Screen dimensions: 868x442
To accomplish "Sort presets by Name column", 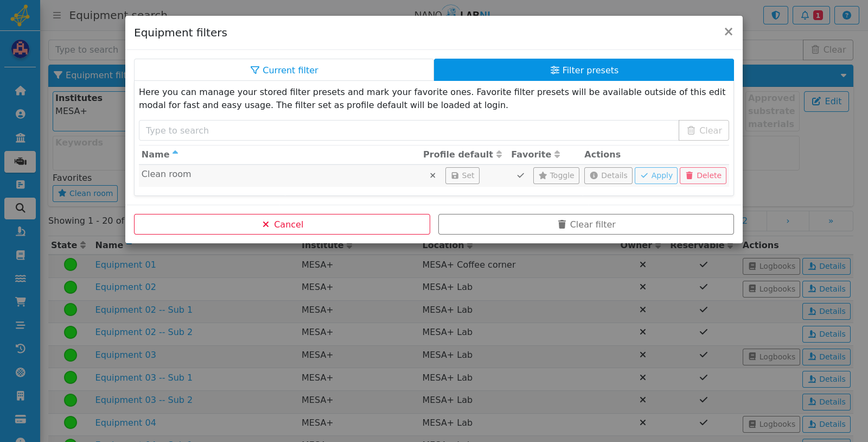I will [160, 155].
